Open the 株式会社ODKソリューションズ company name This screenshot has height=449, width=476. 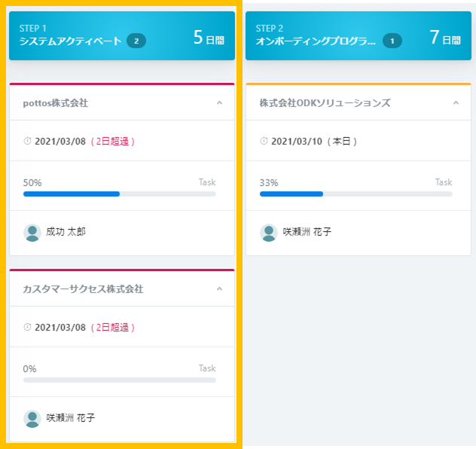pos(325,103)
